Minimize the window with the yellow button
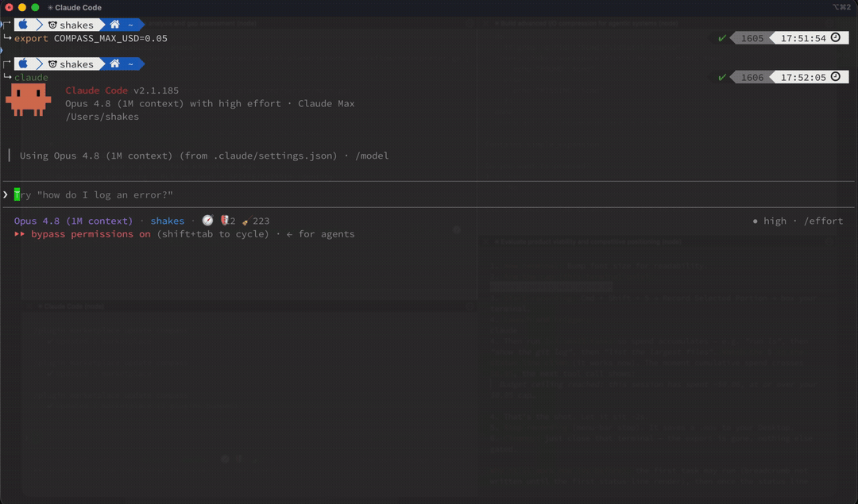 (22, 8)
